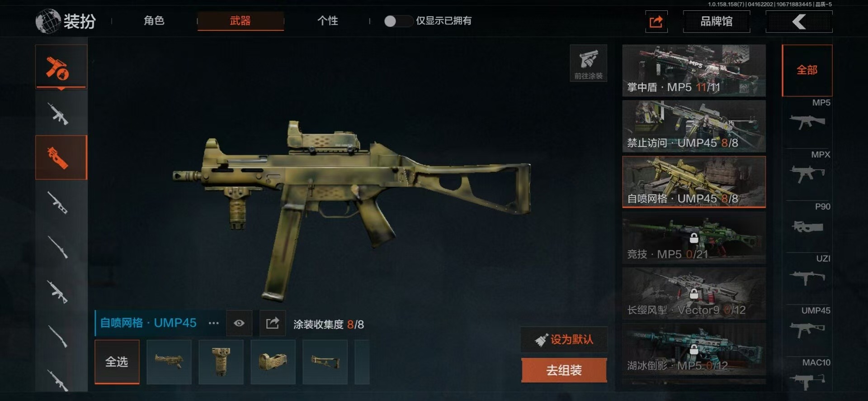868x401 pixels.
Task: Toggle the eye preview icon
Action: coord(239,323)
